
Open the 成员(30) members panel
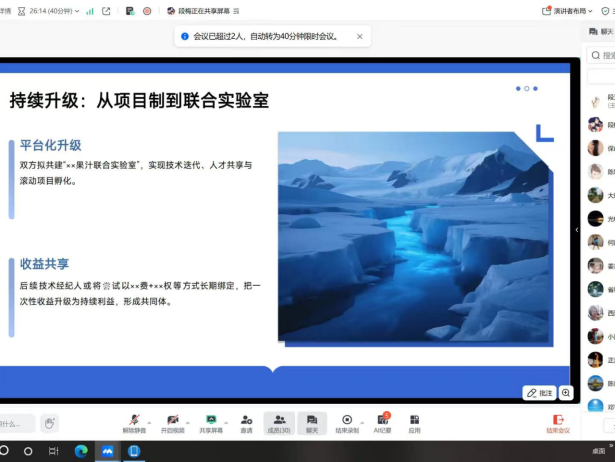pyautogui.click(x=280, y=420)
